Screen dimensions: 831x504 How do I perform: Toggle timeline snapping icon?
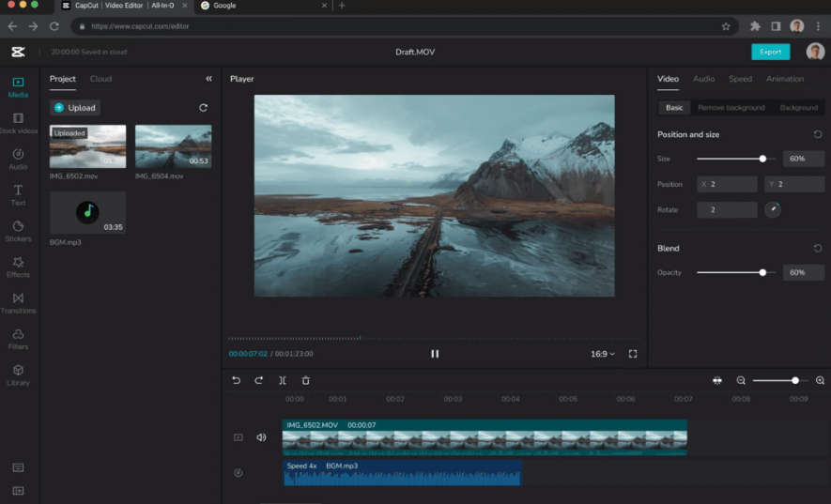coord(717,380)
